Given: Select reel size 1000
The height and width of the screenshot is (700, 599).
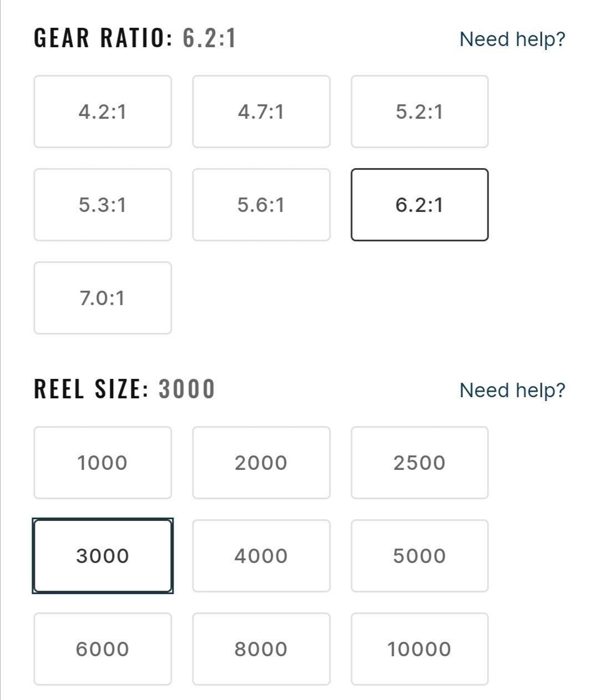Looking at the screenshot, I should (x=103, y=463).
